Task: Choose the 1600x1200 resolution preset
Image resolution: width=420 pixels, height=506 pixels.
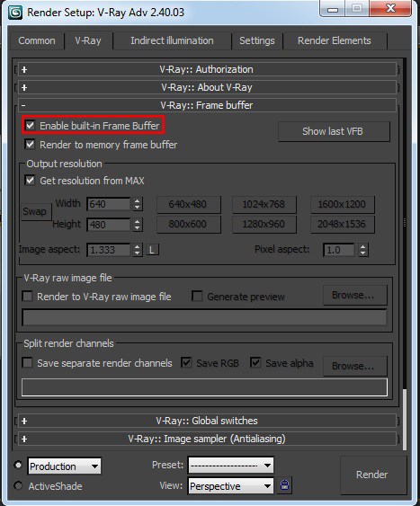Action: (342, 204)
